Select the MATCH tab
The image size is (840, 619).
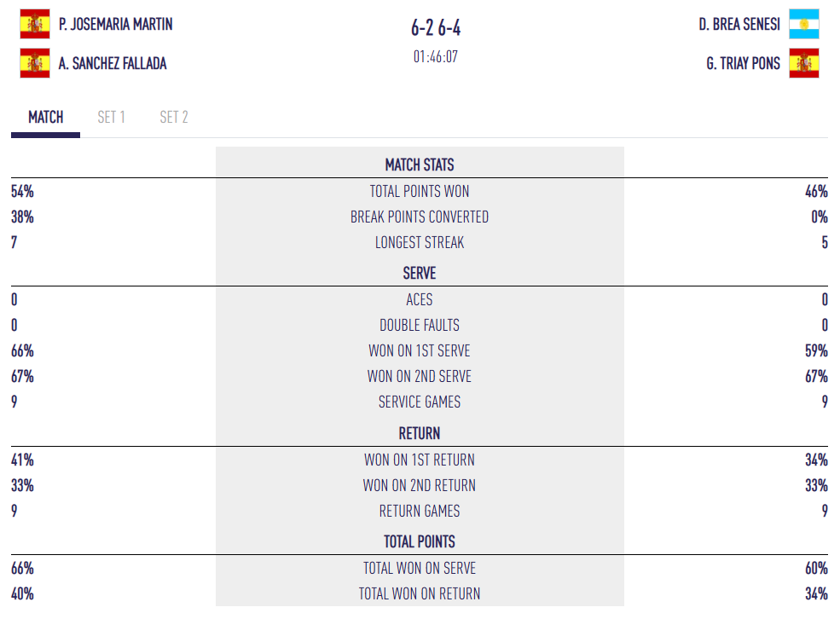(x=46, y=118)
